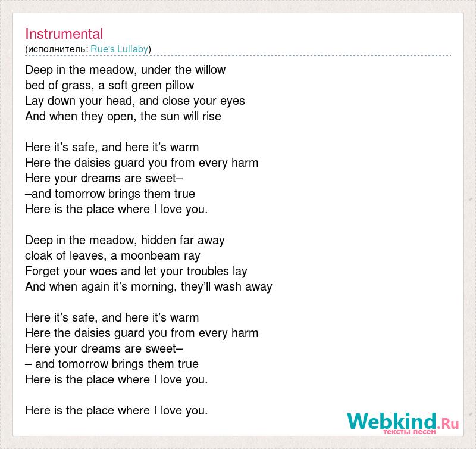Click 'And when they open, the sun will rise'
476x449 pixels.
click(x=123, y=117)
